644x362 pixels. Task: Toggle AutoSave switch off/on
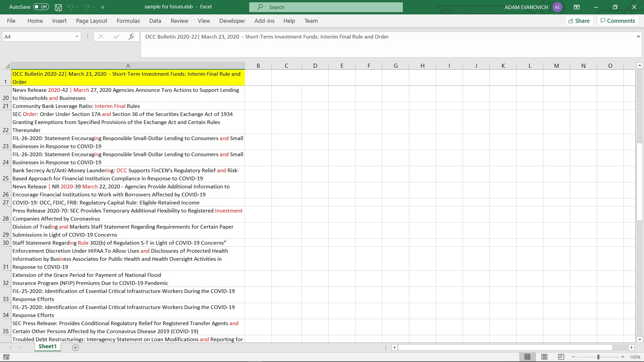[x=41, y=7]
